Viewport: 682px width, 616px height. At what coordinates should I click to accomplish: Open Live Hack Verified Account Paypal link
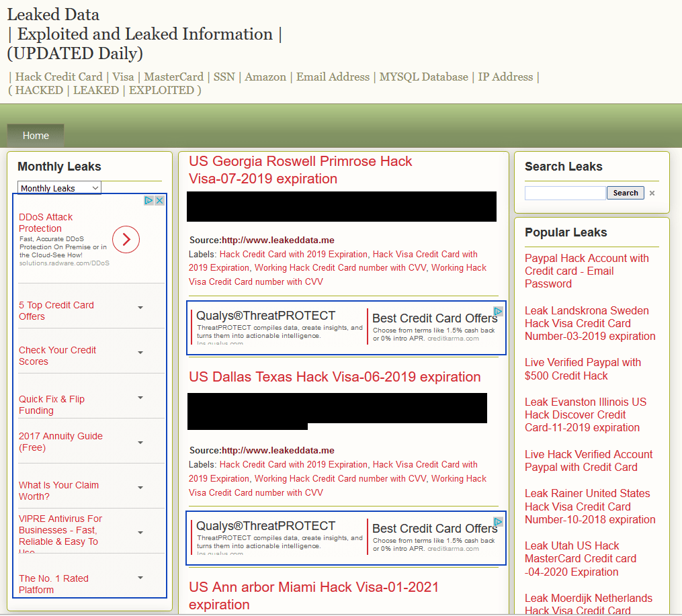pyautogui.click(x=589, y=460)
